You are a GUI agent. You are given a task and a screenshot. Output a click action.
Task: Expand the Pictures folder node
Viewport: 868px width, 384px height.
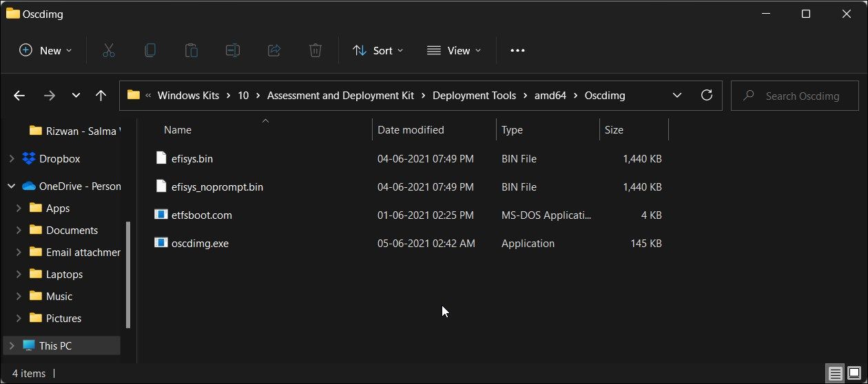[x=19, y=318]
